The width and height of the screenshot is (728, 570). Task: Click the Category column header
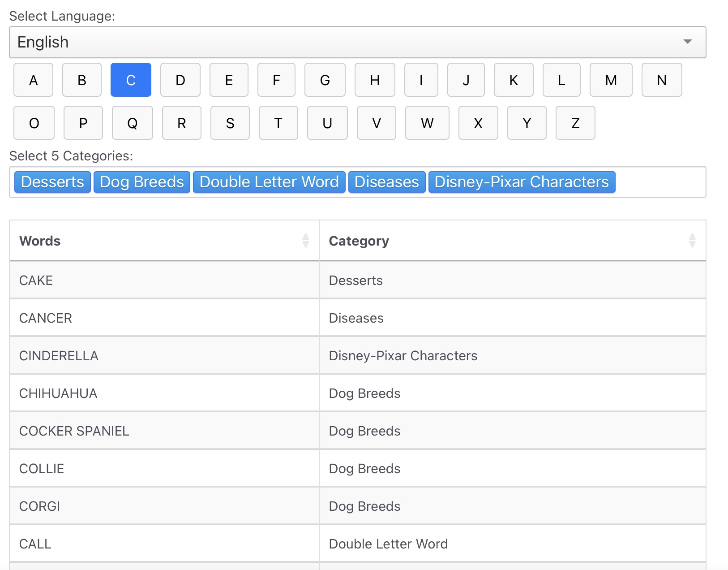point(359,240)
